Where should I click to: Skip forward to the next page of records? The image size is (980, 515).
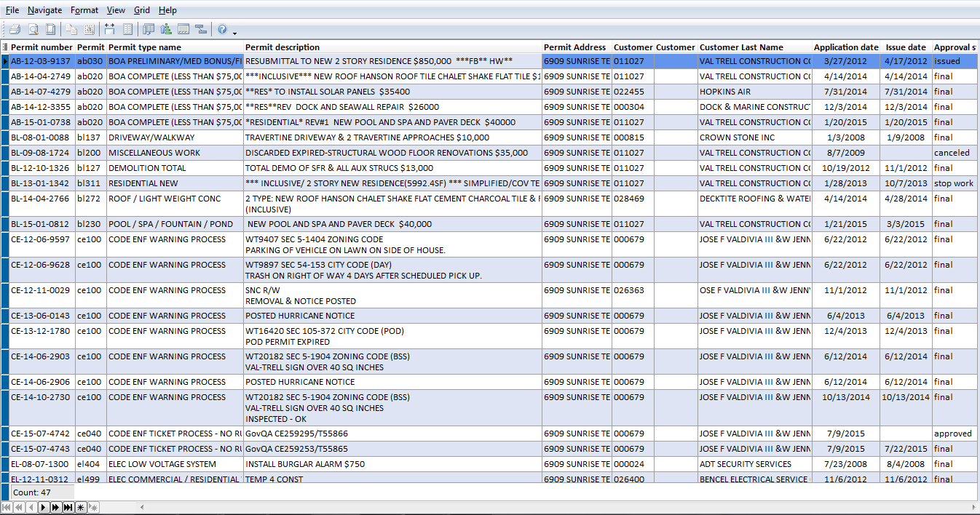point(55,507)
